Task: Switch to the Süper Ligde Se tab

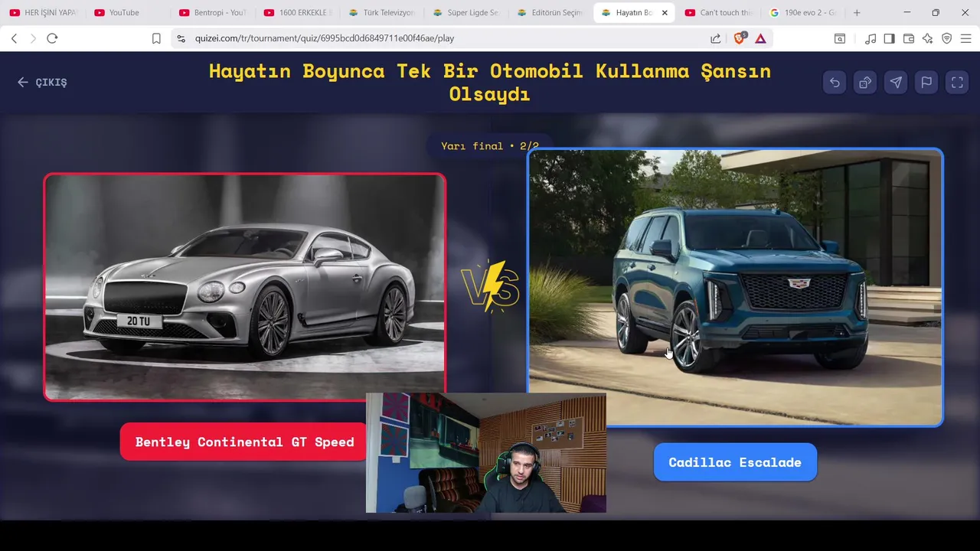Action: pos(466,12)
